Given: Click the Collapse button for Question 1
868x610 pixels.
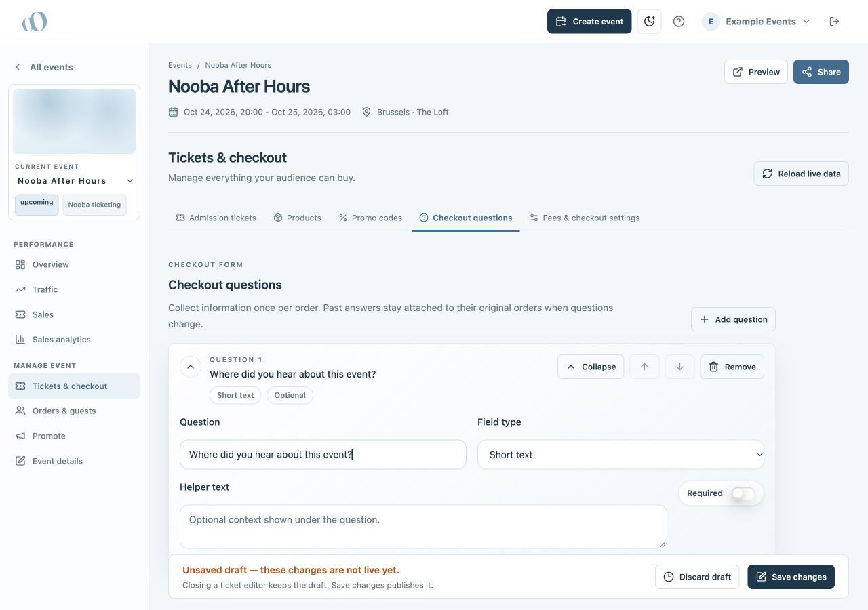Looking at the screenshot, I should pos(591,367).
